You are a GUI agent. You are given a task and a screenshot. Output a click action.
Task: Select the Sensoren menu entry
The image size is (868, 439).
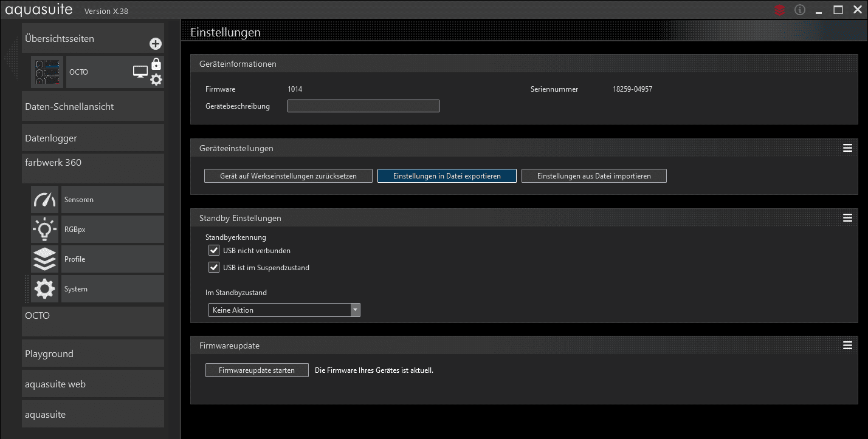112,200
